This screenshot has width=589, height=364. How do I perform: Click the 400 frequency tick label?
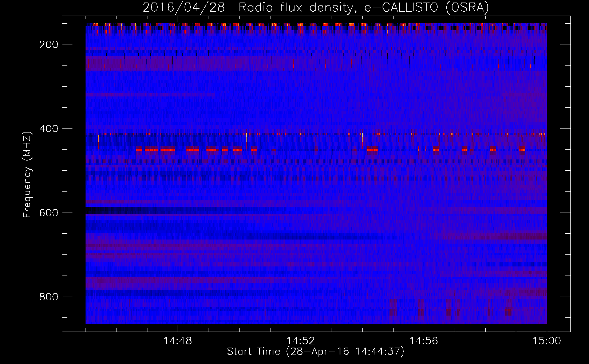[49, 128]
